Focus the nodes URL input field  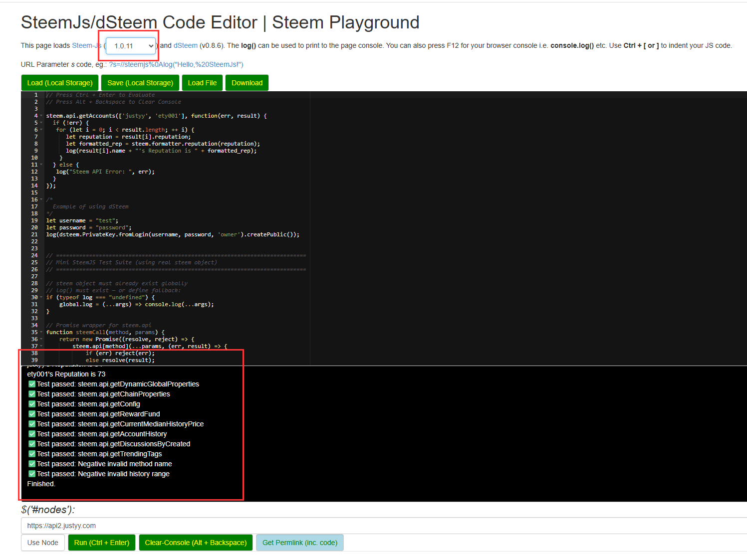pyautogui.click(x=384, y=526)
